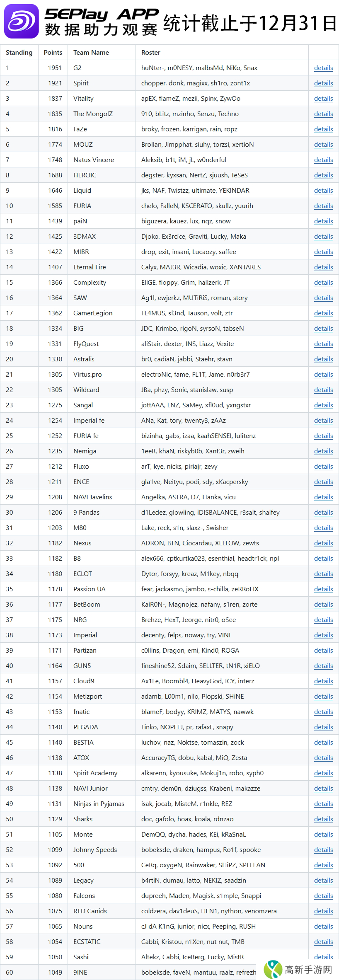Open details for BetBoom team

coord(323,605)
